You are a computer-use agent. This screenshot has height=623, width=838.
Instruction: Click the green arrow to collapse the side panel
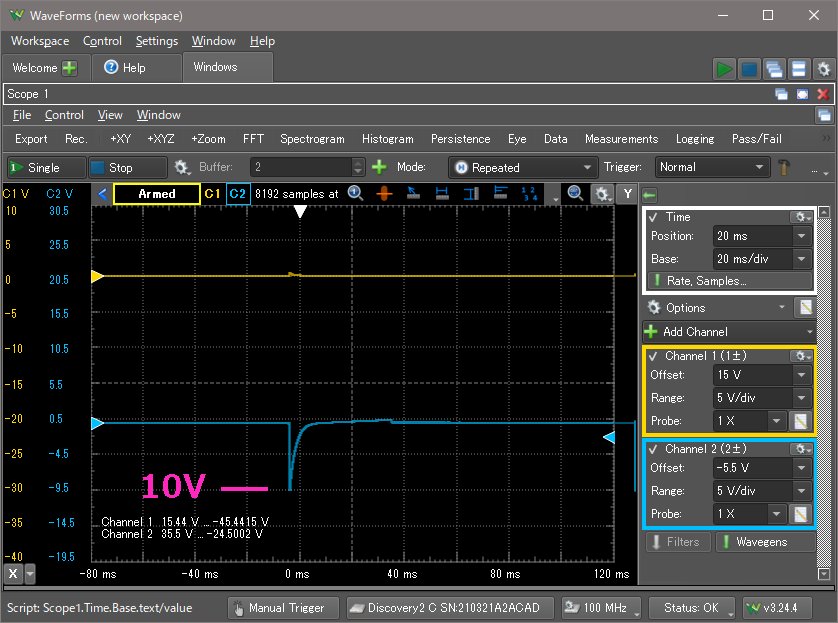pyautogui.click(x=649, y=194)
